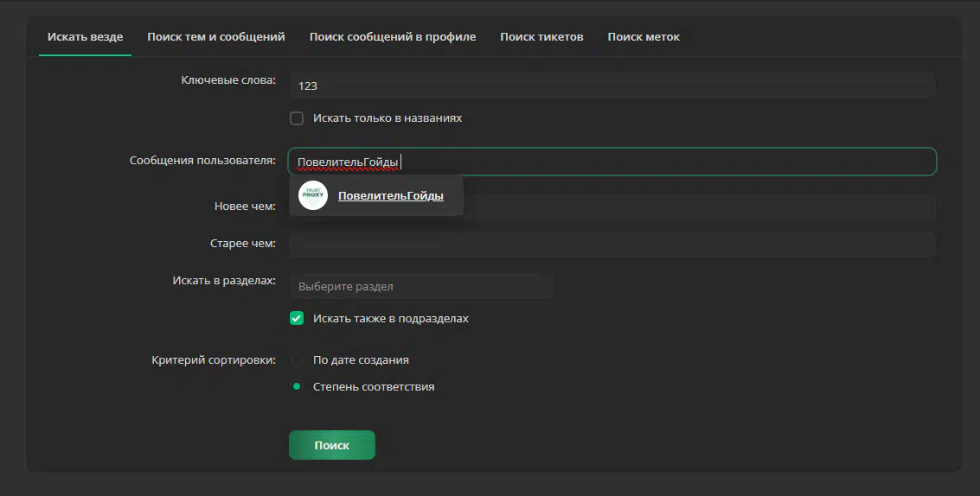The image size is (980, 496).
Task: Click the Искать только в названиях label
Action: 388,118
